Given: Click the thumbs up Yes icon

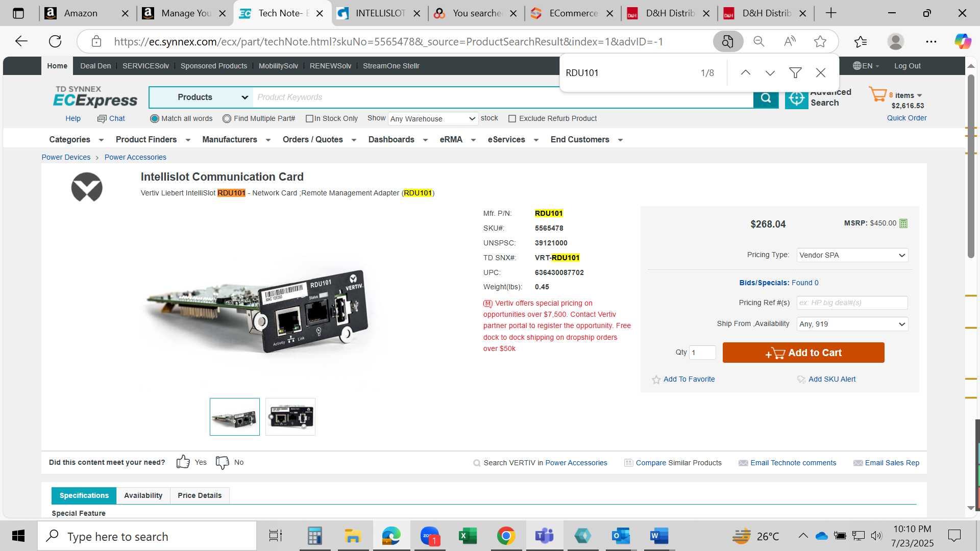Looking at the screenshot, I should [183, 462].
